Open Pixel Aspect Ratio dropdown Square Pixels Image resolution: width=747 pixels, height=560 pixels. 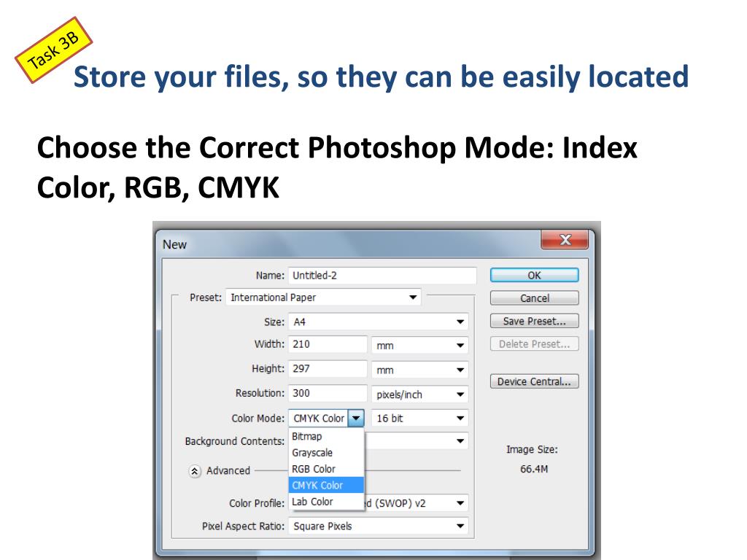[x=379, y=526]
